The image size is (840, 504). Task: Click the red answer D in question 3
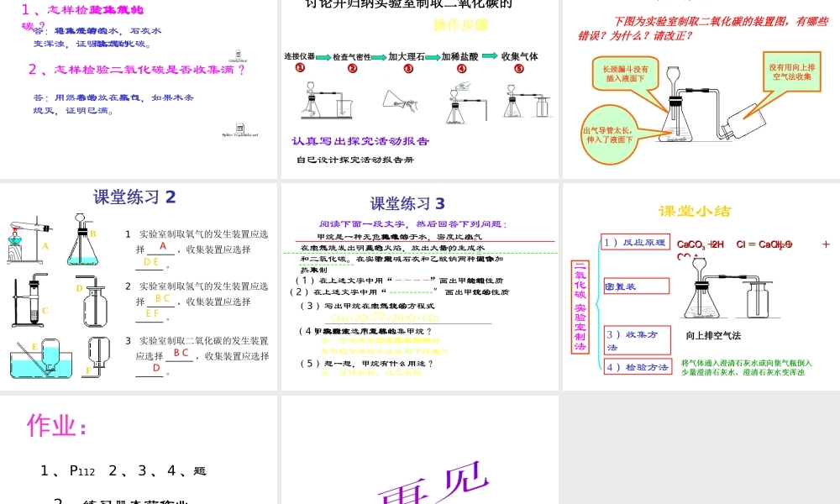(156, 368)
